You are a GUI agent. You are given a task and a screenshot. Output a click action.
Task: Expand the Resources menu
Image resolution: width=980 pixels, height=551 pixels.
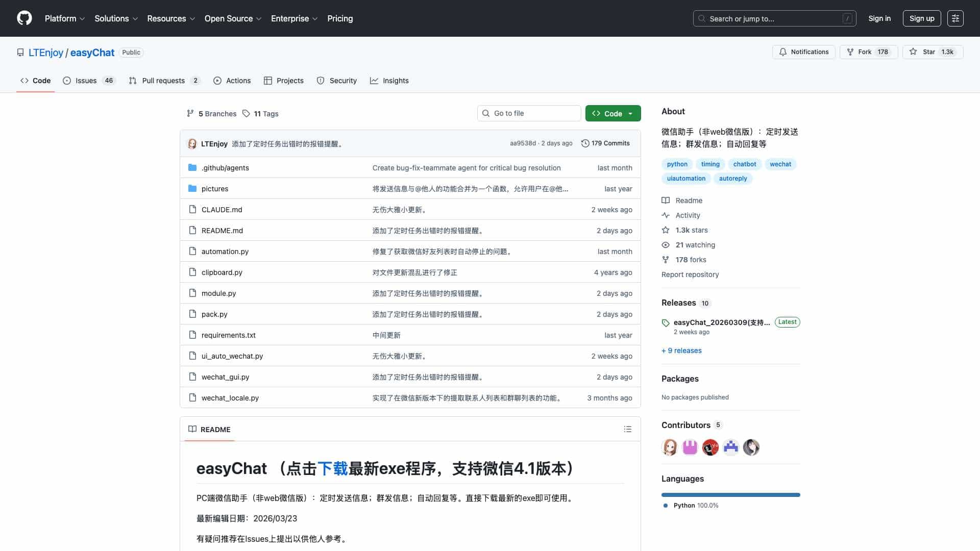pos(171,18)
